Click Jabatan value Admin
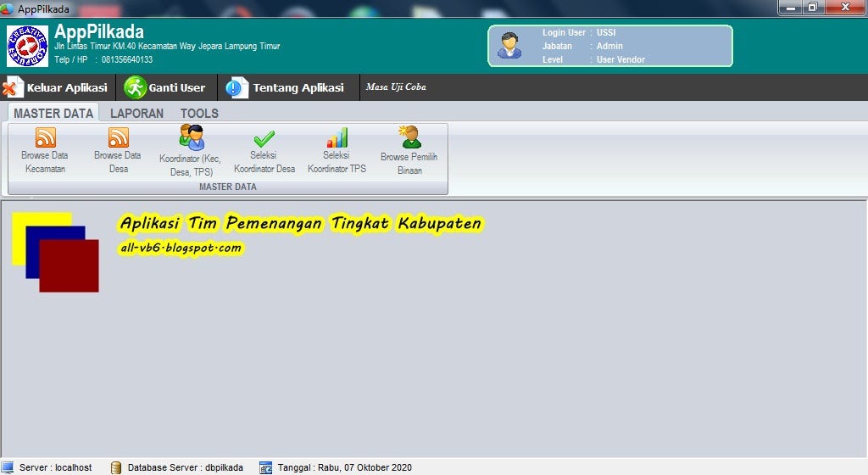The width and height of the screenshot is (868, 475). [609, 46]
